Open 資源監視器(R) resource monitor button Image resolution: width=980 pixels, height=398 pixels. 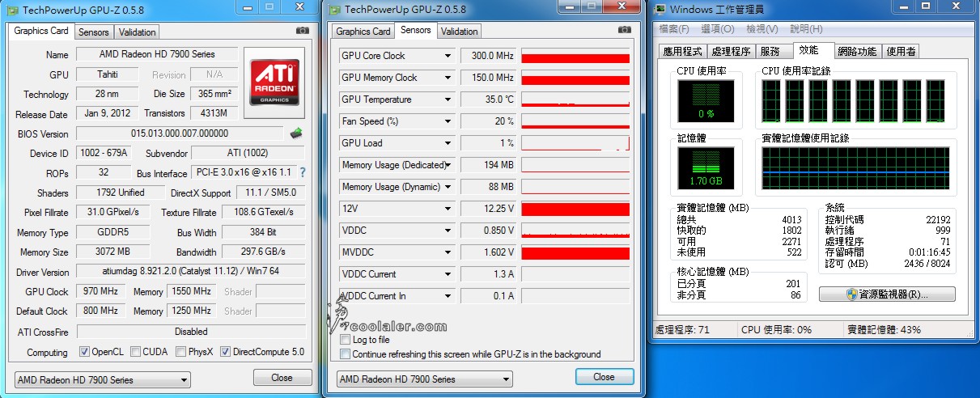[x=887, y=294]
